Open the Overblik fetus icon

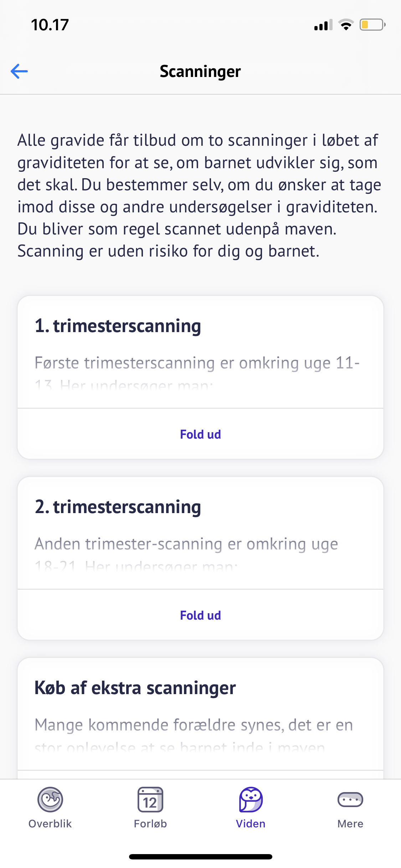pos(50,799)
